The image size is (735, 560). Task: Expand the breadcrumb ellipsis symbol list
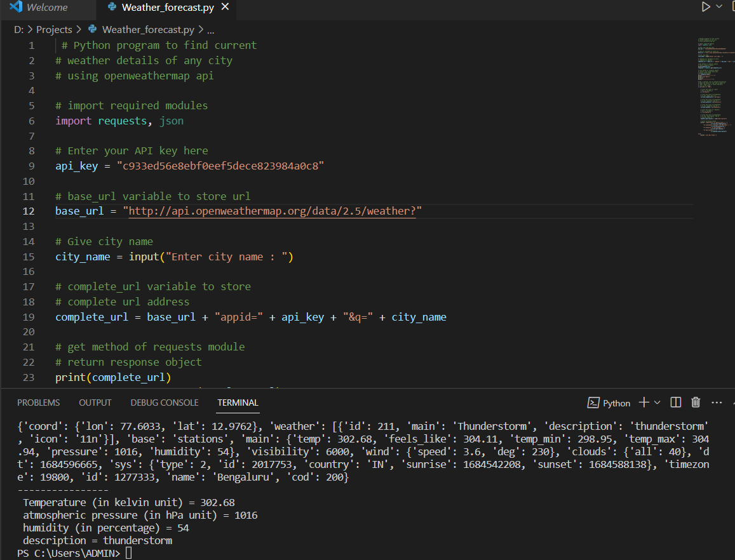click(x=210, y=30)
